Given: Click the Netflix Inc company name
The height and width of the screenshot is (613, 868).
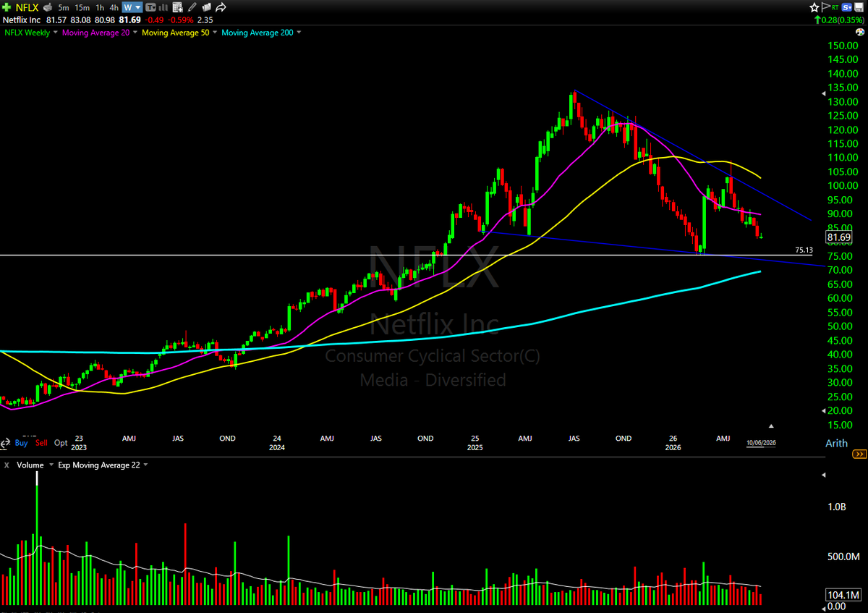Looking at the screenshot, I should click(x=22, y=20).
